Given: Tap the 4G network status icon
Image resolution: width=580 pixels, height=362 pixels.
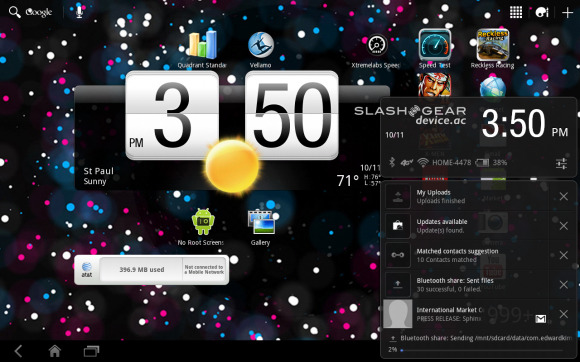Looking at the screenshot, I should [406, 162].
